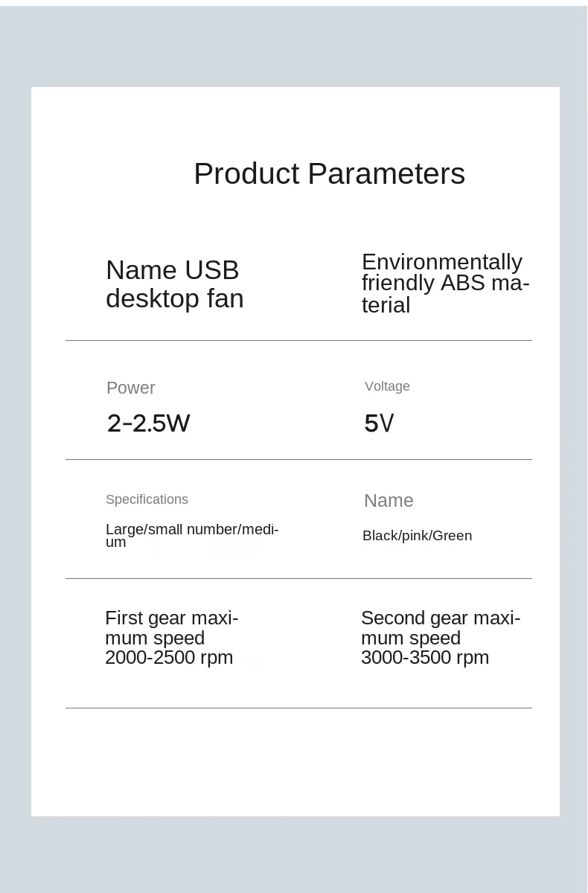Click the First gear maximum speed text
588x893 pixels.
click(172, 628)
